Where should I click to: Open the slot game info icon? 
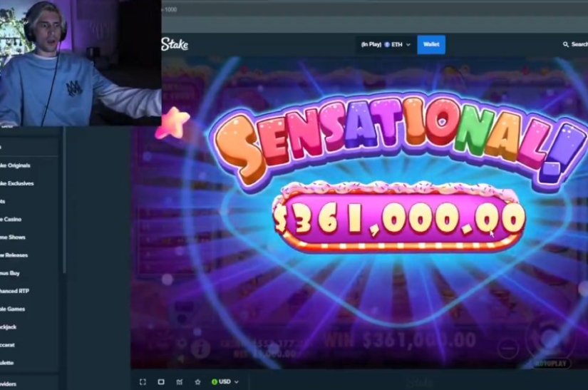[200, 349]
